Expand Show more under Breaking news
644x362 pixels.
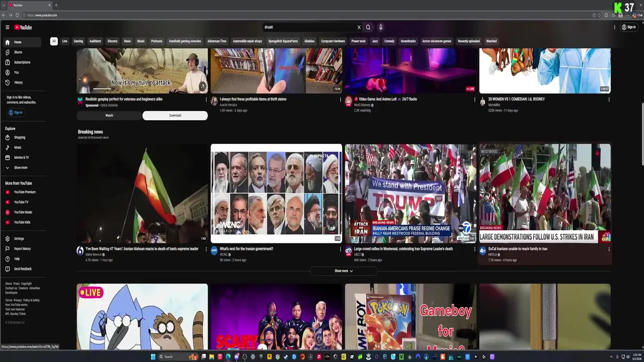pos(344,271)
